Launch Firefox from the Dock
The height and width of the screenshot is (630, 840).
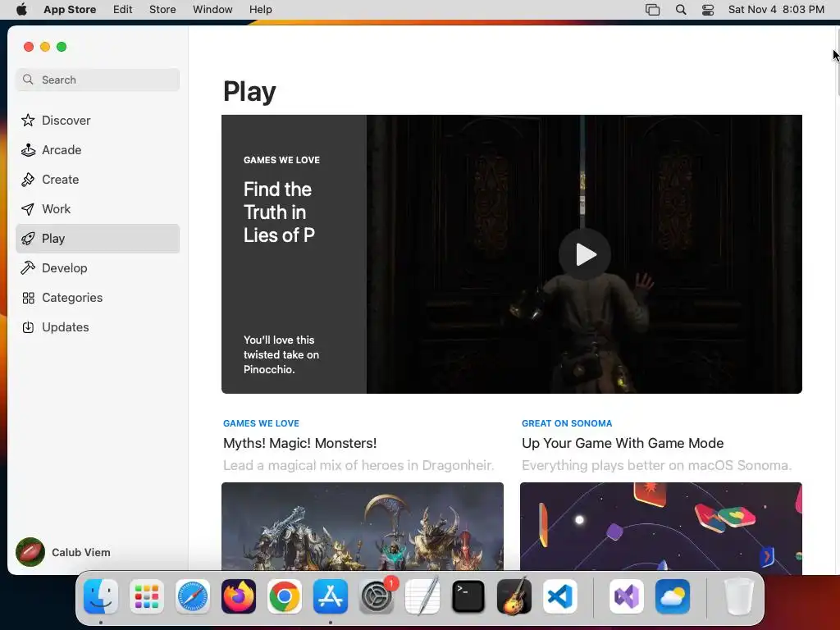239,596
